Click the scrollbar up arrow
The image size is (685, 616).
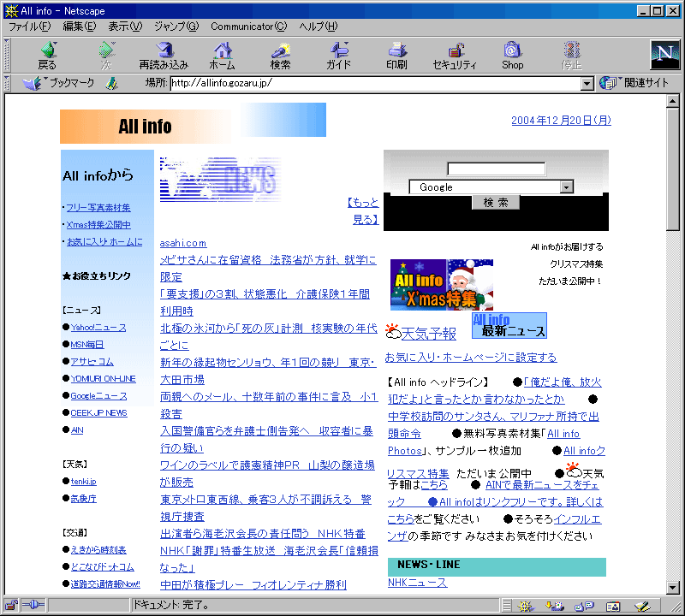(x=673, y=102)
